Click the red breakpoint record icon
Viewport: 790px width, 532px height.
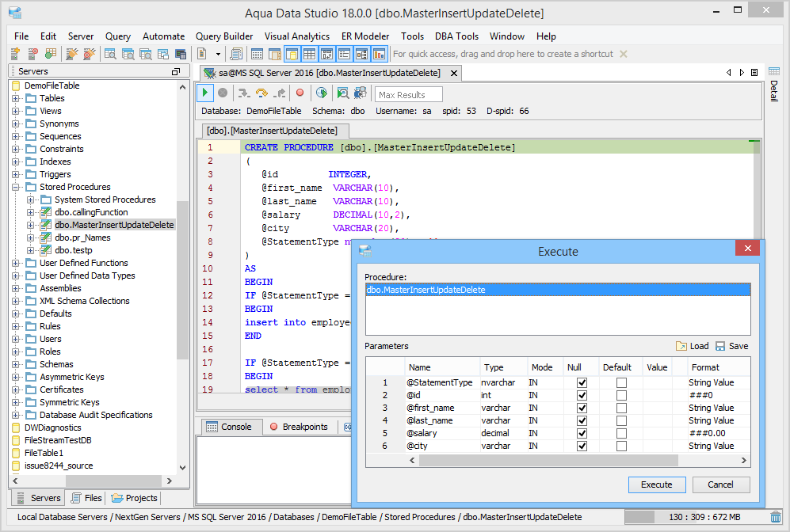[x=300, y=93]
